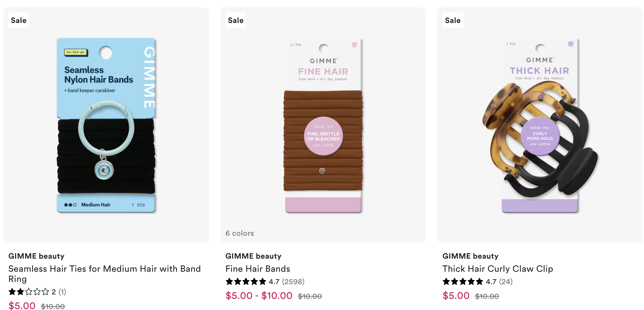This screenshot has height=310, width=644.
Task: Click the Sale badge on Fine Hair Bands
Action: pyautogui.click(x=236, y=20)
